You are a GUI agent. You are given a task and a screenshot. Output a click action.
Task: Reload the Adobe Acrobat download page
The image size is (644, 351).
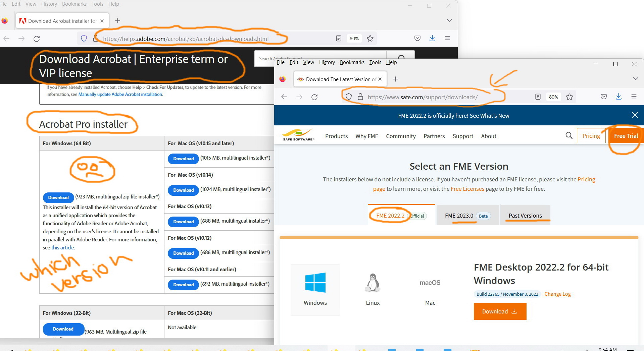37,39
